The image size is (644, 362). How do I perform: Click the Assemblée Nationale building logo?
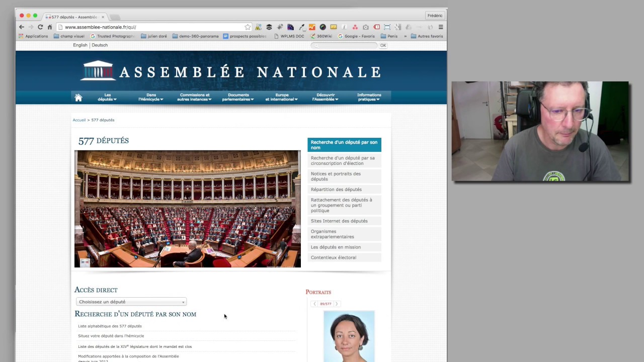[x=98, y=71]
